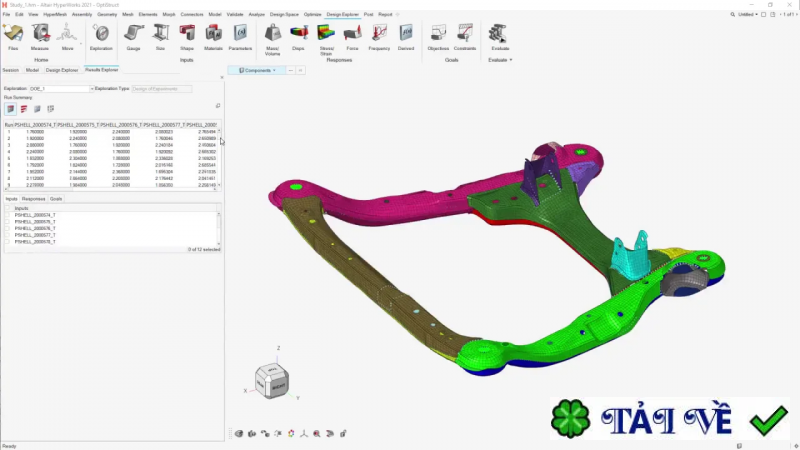This screenshot has height=450, width=800.
Task: Check the PSHELL_2000574_T input checkbox
Action: click(x=7, y=215)
